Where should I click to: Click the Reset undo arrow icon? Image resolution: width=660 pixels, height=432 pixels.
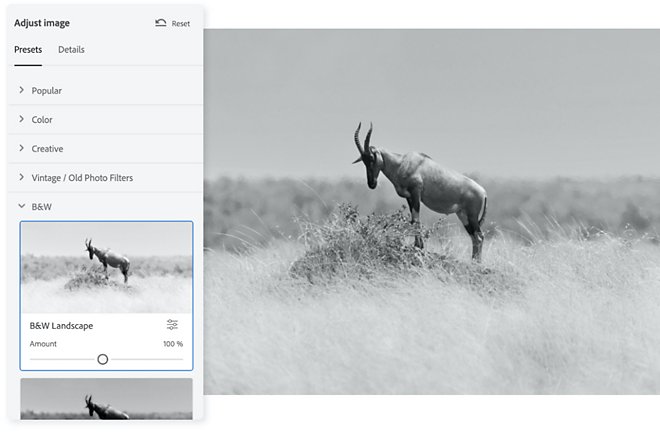(160, 23)
